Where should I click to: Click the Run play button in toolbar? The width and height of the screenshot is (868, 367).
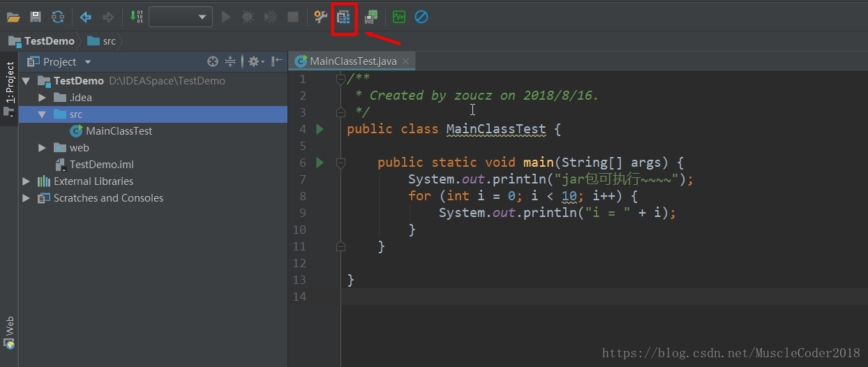tap(226, 17)
